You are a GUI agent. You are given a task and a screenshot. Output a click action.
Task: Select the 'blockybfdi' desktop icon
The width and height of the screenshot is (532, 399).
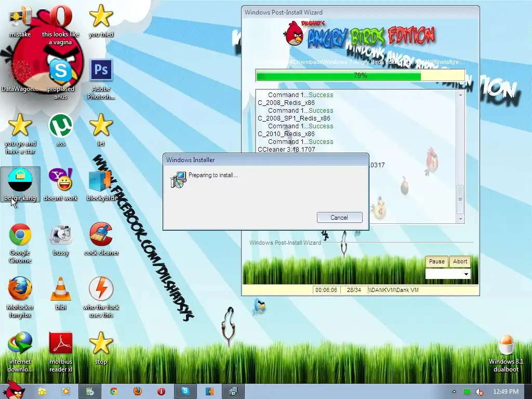pyautogui.click(x=101, y=185)
